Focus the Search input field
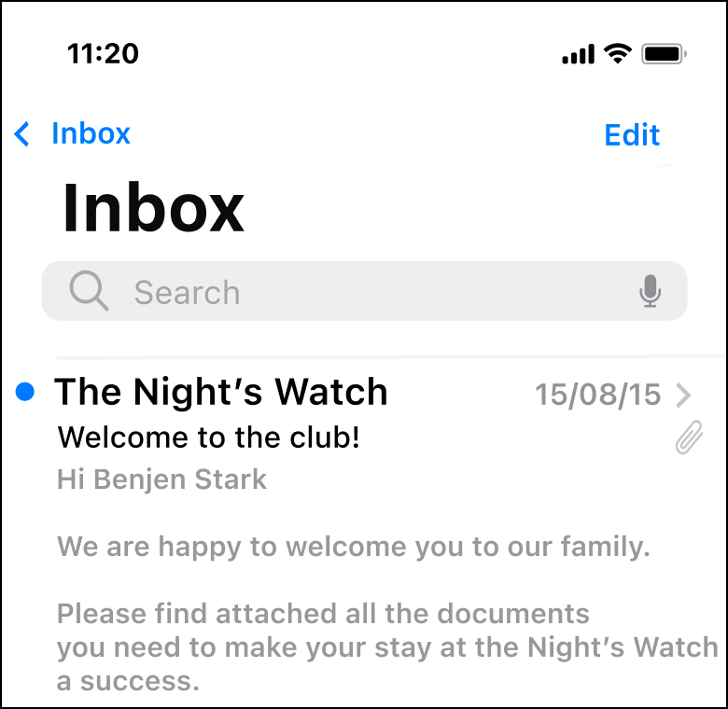The image size is (728, 709). click(364, 291)
